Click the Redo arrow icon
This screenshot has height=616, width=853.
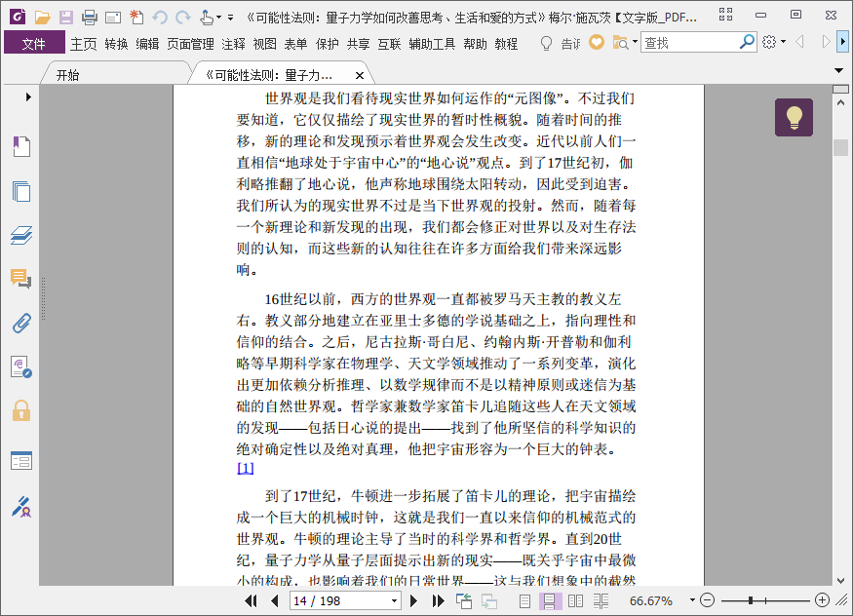click(183, 18)
